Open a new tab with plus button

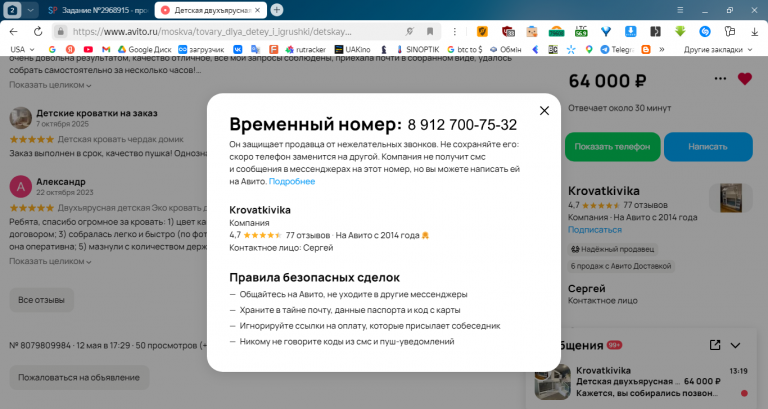click(277, 9)
